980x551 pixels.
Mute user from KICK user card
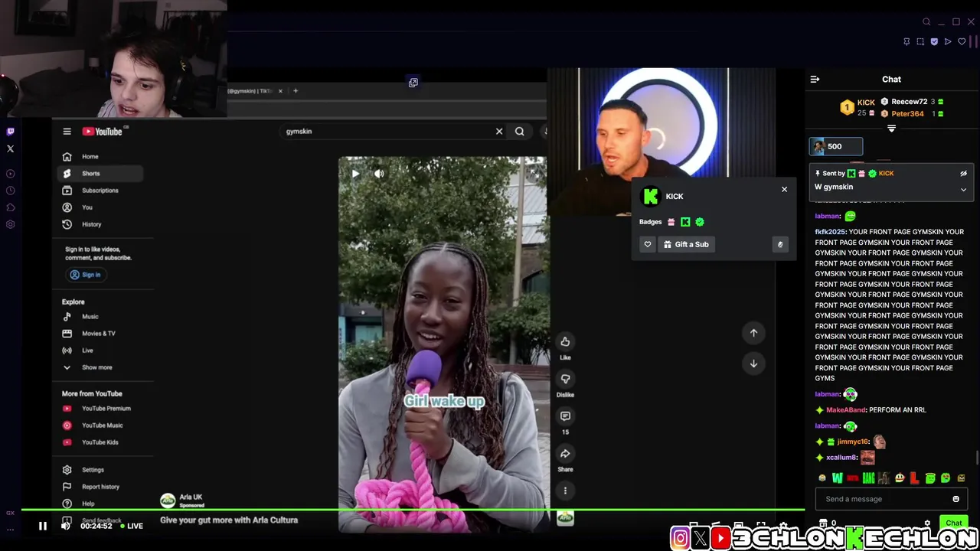(x=780, y=245)
